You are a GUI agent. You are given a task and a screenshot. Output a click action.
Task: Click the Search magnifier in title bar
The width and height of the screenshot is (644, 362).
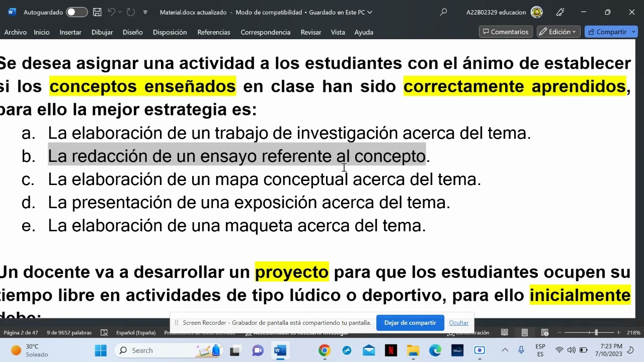(x=443, y=12)
